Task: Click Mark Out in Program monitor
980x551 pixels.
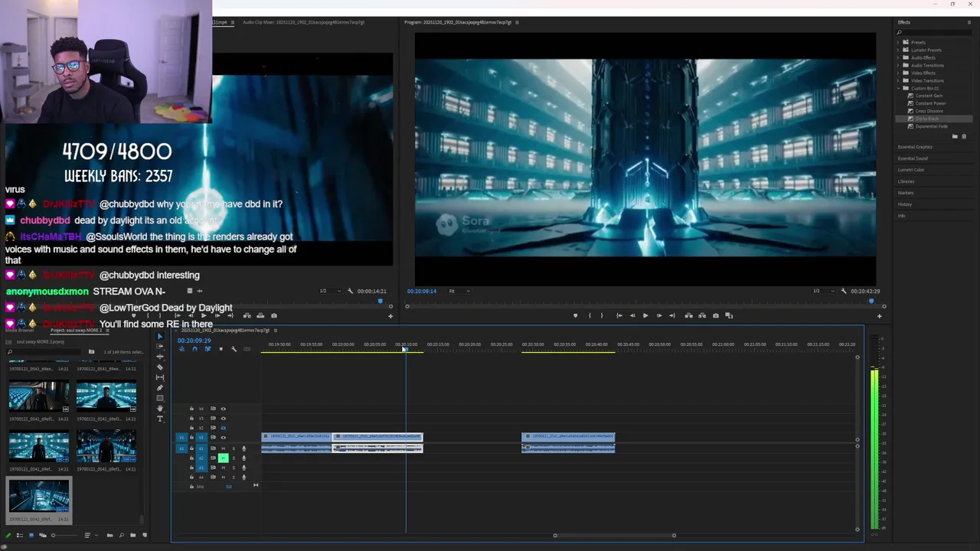Action: (x=602, y=315)
